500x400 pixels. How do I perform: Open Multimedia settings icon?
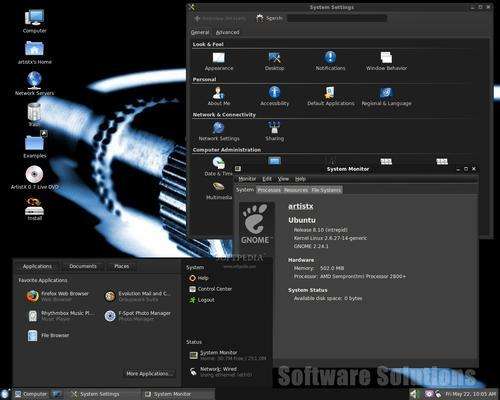pos(219,191)
